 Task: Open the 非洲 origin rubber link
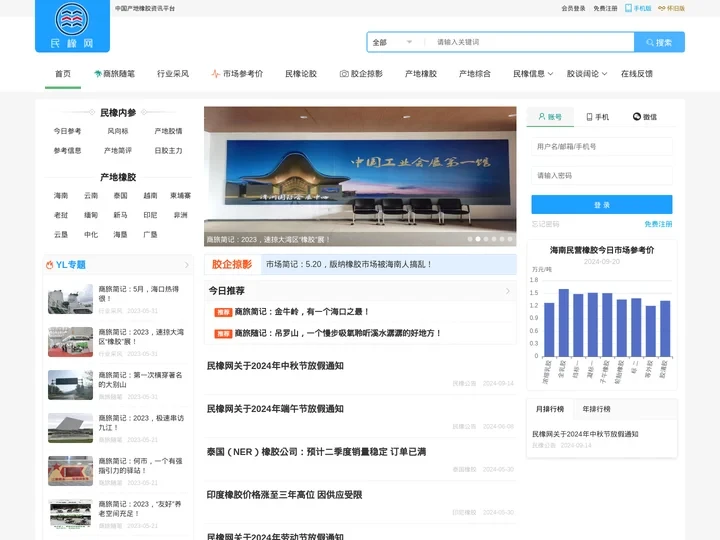180,215
